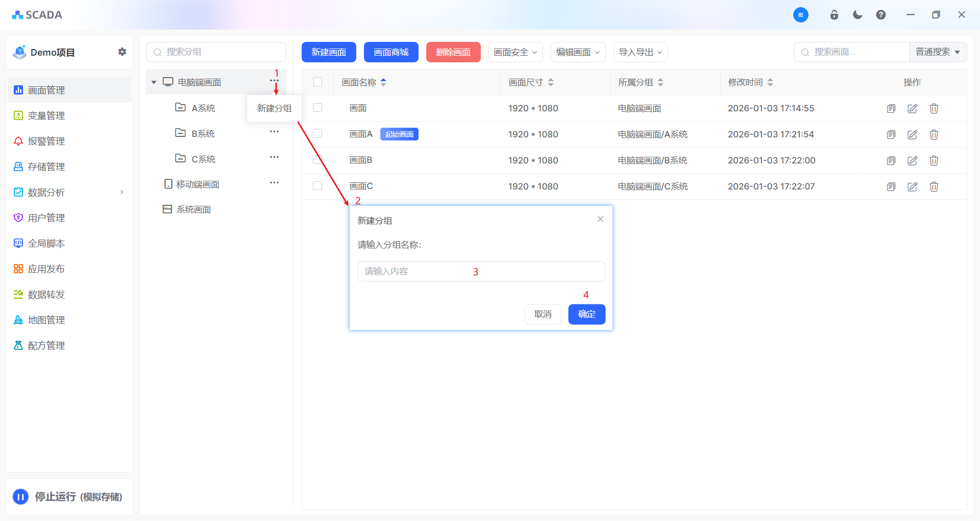The width and height of the screenshot is (980, 521).
Task: Focus the group name input field
Action: tap(481, 271)
